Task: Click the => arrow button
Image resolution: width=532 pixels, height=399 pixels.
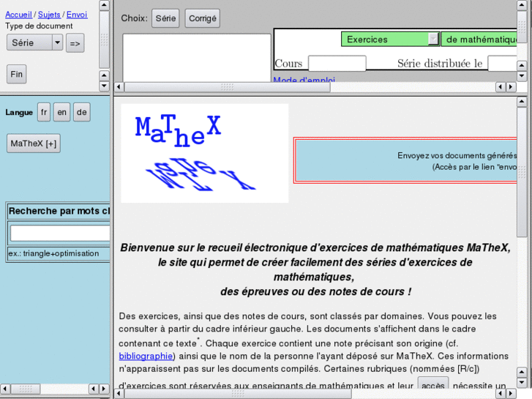Action: (x=75, y=43)
